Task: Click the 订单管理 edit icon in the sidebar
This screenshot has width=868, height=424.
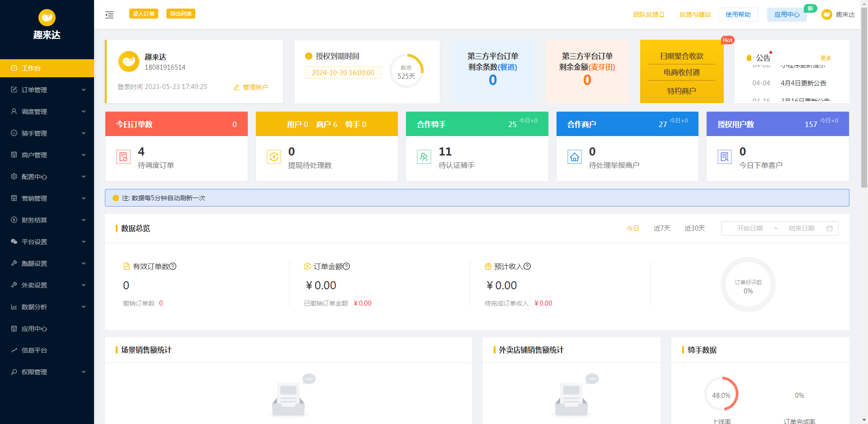Action: (x=14, y=90)
